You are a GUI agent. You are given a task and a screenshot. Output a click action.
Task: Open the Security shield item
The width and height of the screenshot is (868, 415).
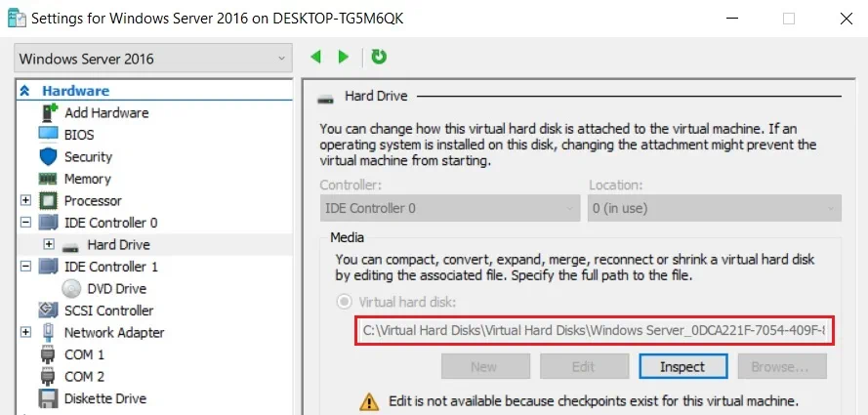tap(88, 156)
